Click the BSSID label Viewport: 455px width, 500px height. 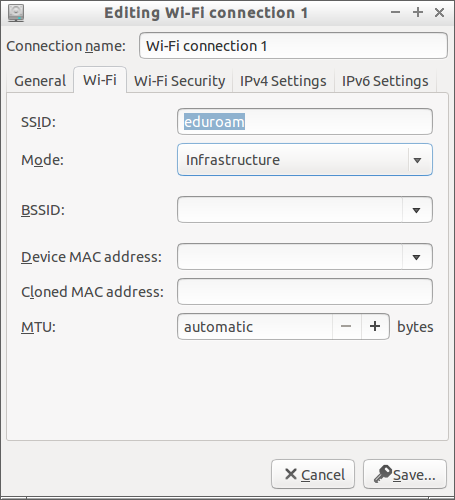43,210
